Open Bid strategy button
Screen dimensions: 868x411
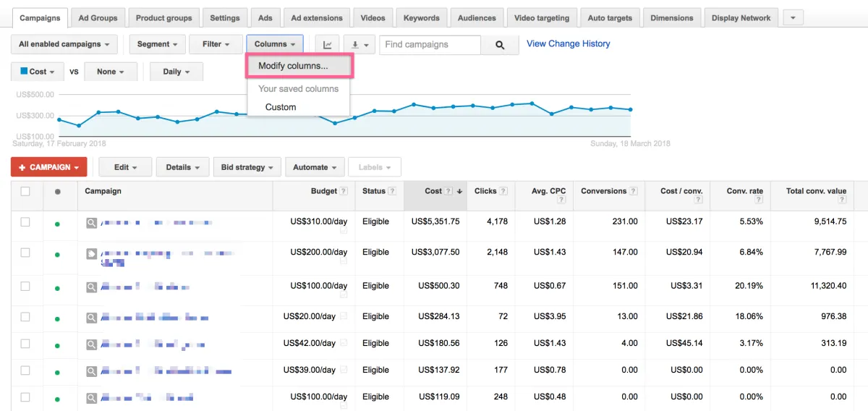pyautogui.click(x=247, y=167)
